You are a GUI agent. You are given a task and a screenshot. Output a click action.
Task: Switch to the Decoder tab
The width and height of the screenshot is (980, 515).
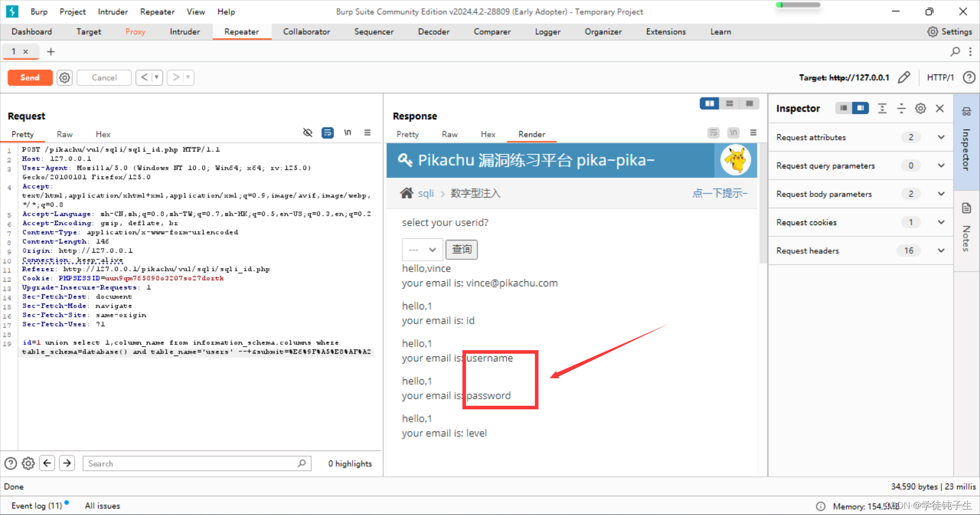coord(433,32)
